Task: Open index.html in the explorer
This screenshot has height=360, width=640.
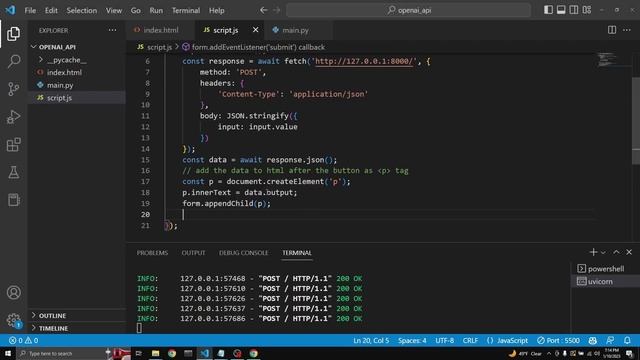Action: [76, 72]
